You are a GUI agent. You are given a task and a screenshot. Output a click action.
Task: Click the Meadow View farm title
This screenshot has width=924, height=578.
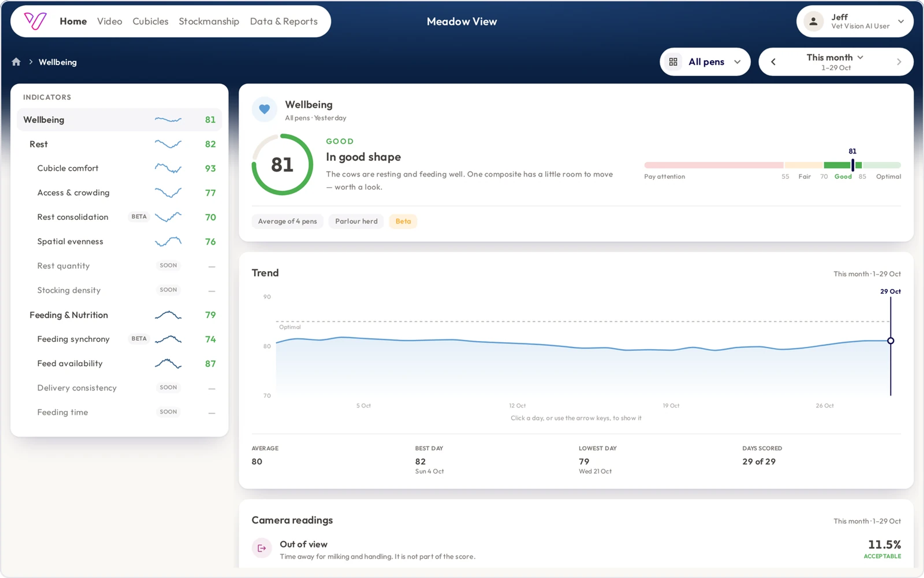click(x=462, y=21)
